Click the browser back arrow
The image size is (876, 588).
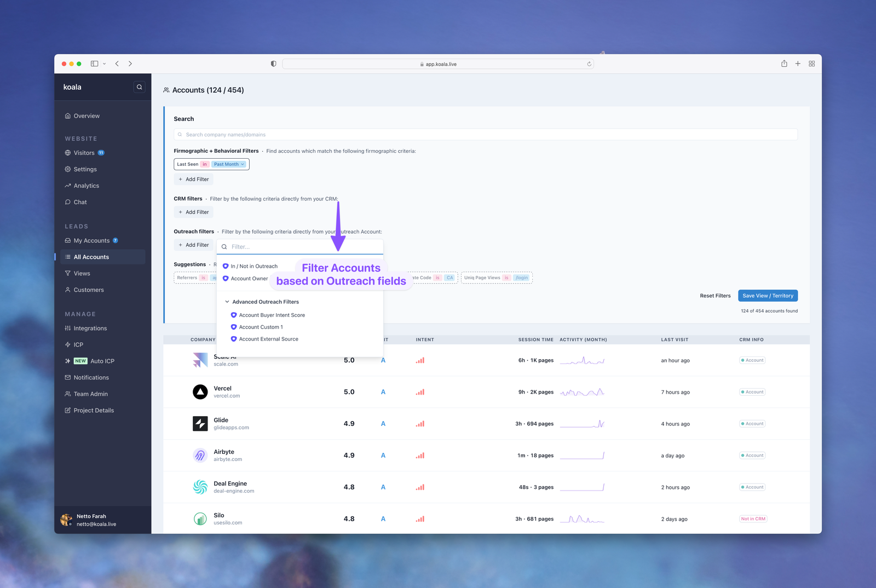point(117,64)
